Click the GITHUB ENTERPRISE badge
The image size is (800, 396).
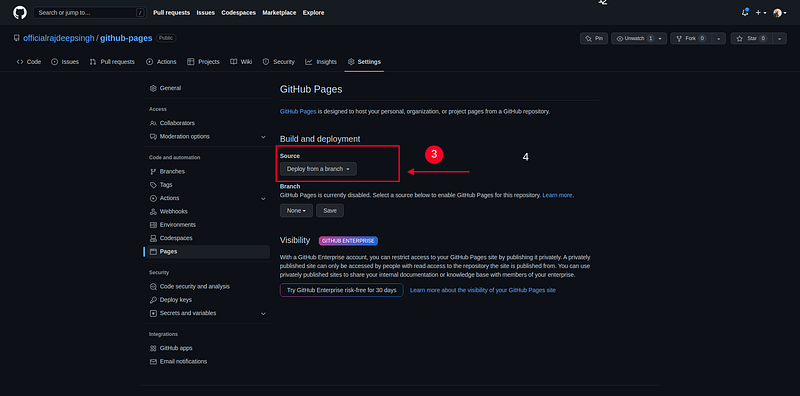[x=348, y=241]
